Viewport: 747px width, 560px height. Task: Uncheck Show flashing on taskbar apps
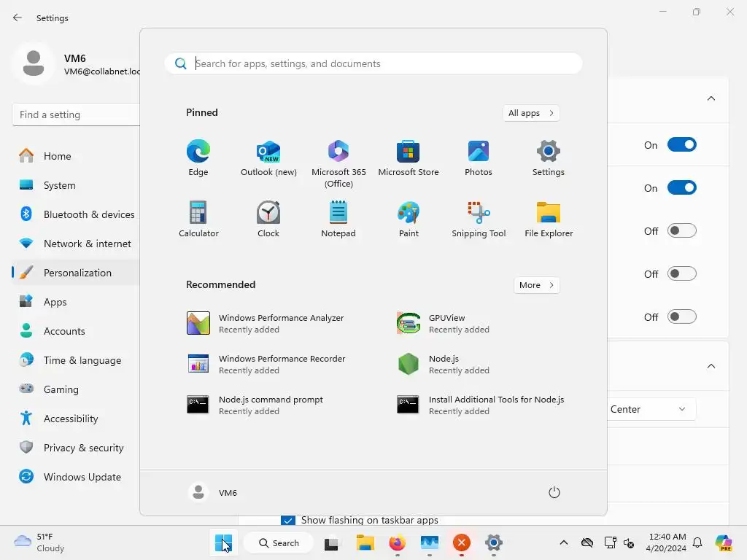[287, 521]
